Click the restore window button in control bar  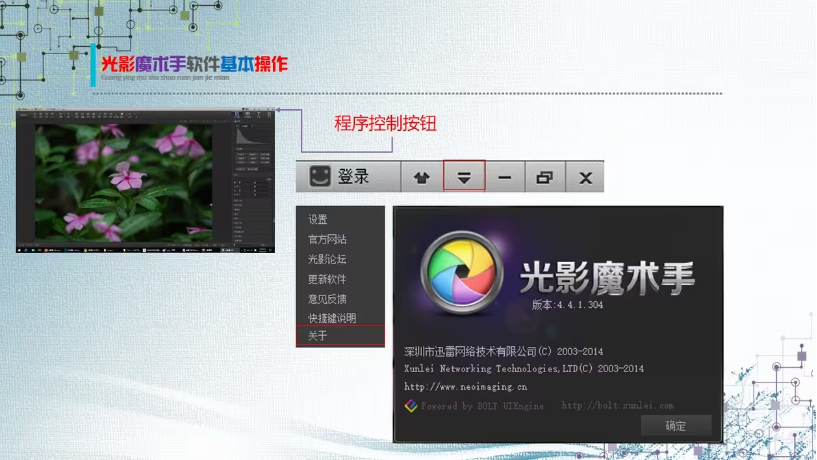point(545,178)
